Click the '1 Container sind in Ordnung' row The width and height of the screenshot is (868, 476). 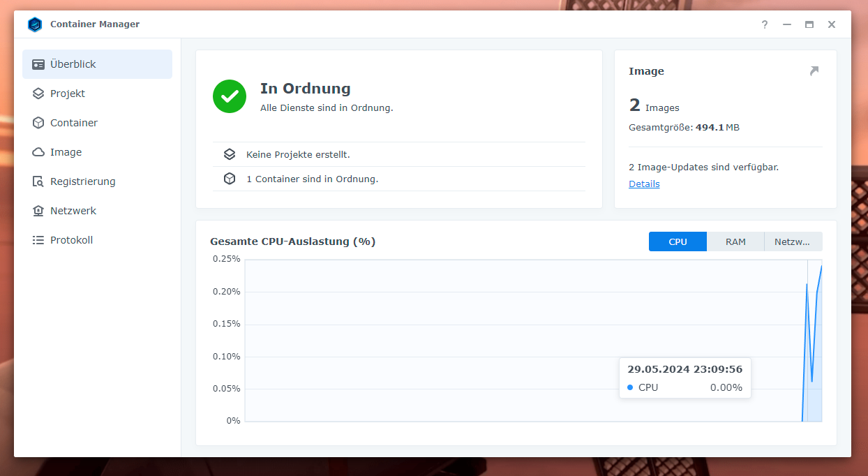point(312,179)
